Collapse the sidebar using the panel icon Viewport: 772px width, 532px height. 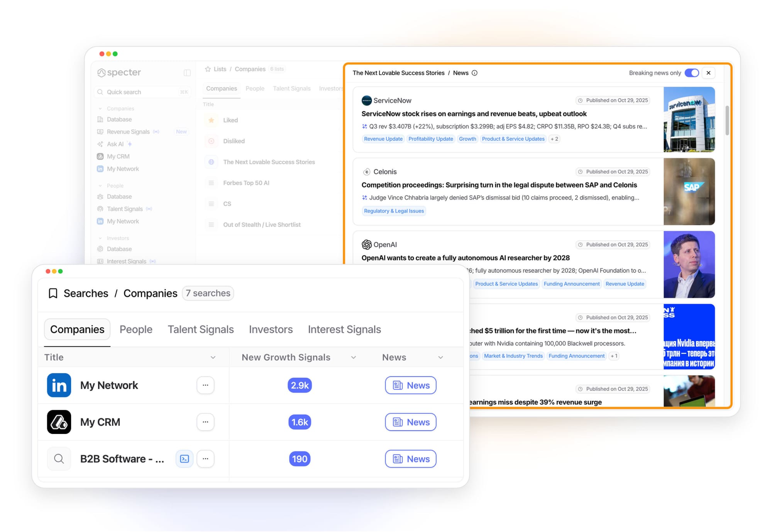(187, 73)
